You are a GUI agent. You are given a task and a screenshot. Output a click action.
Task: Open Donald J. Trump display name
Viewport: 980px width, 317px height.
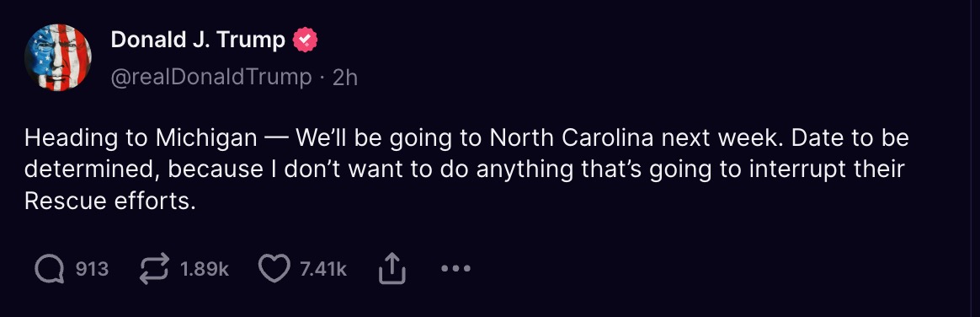(198, 40)
